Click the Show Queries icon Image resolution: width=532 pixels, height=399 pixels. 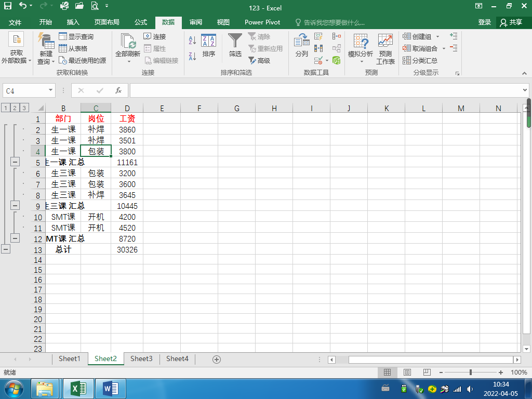coord(63,36)
